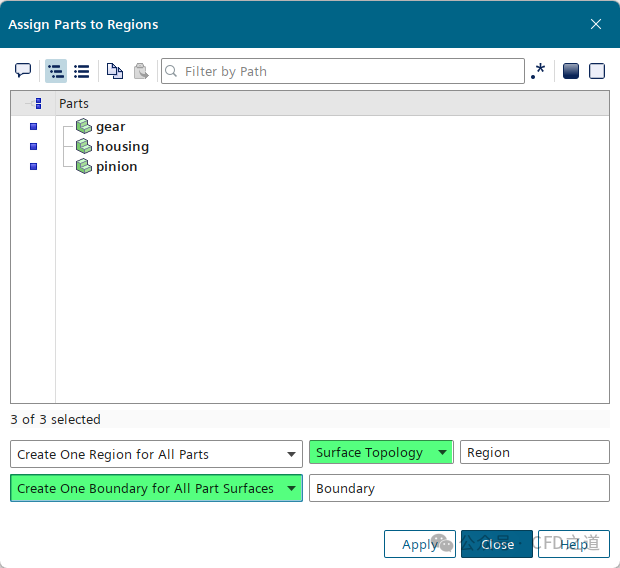Viewport: 620px width, 568px height.
Task: Click the Boundary name text field
Action: point(458,488)
